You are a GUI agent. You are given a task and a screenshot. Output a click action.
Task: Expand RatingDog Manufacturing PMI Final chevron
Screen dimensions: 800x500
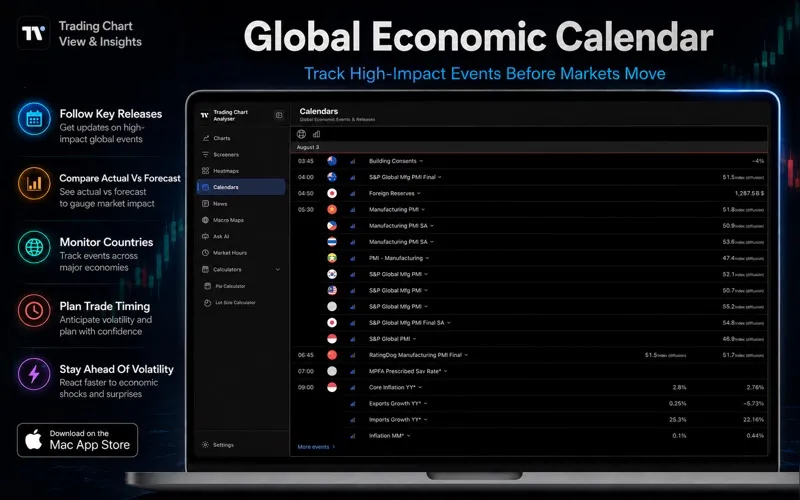(466, 355)
